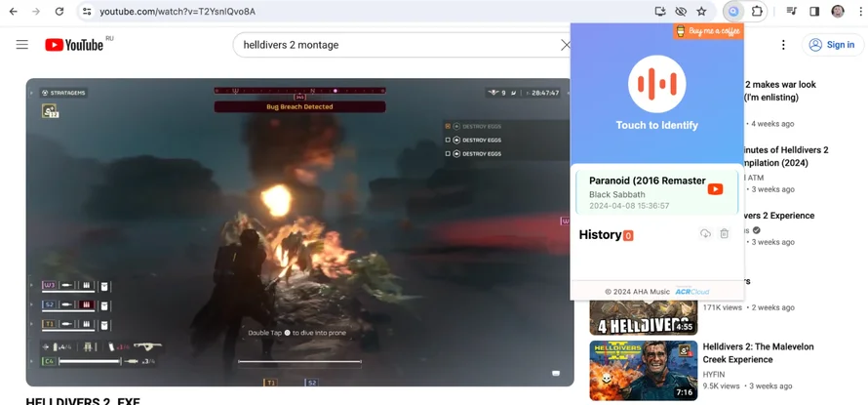Screen dimensions: 868x405
Task: Click Buy me a coffee badge
Action: (708, 31)
